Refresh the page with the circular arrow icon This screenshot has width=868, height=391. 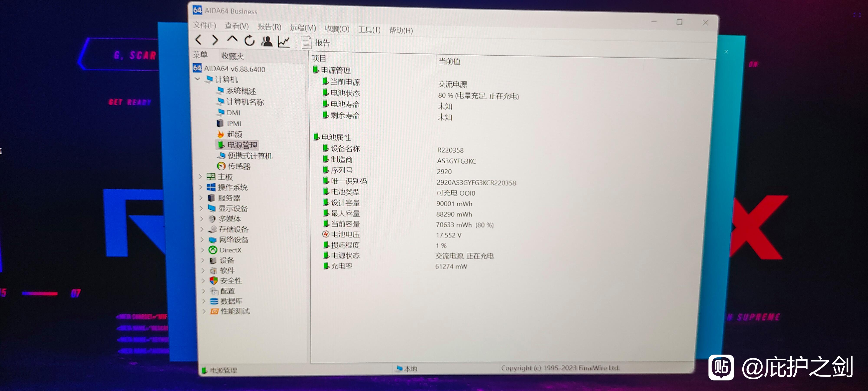(x=249, y=41)
